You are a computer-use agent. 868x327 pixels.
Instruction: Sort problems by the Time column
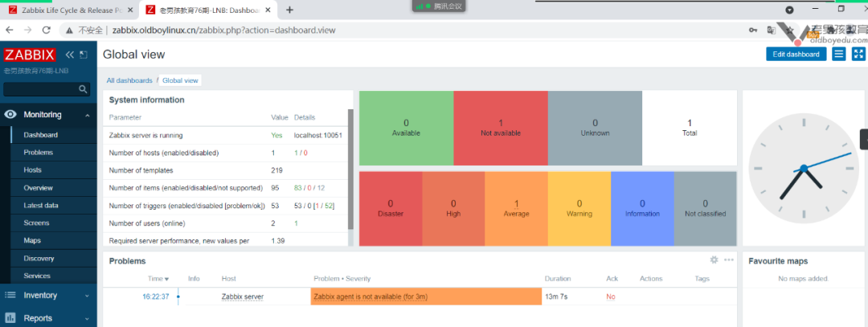[x=158, y=279]
